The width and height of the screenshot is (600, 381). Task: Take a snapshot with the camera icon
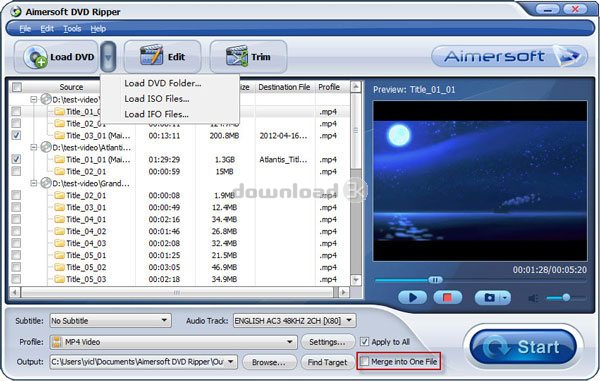point(489,297)
